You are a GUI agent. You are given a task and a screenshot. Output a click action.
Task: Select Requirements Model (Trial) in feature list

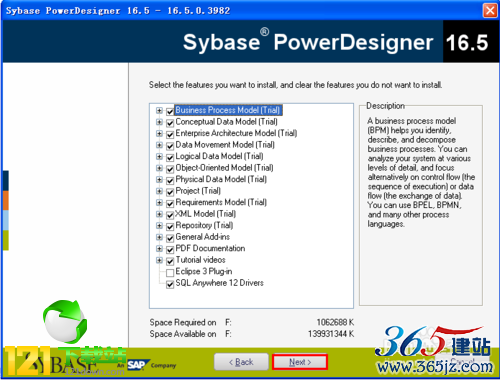[x=221, y=202]
